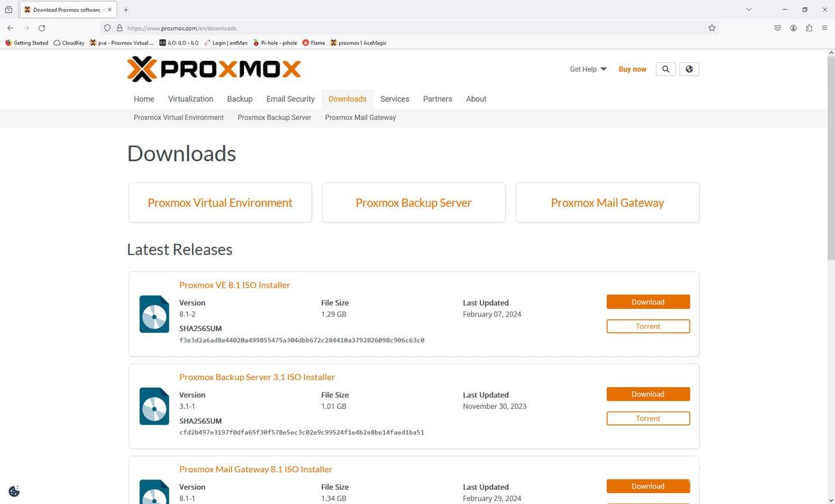Open the CloudKey bookmark

coord(69,43)
